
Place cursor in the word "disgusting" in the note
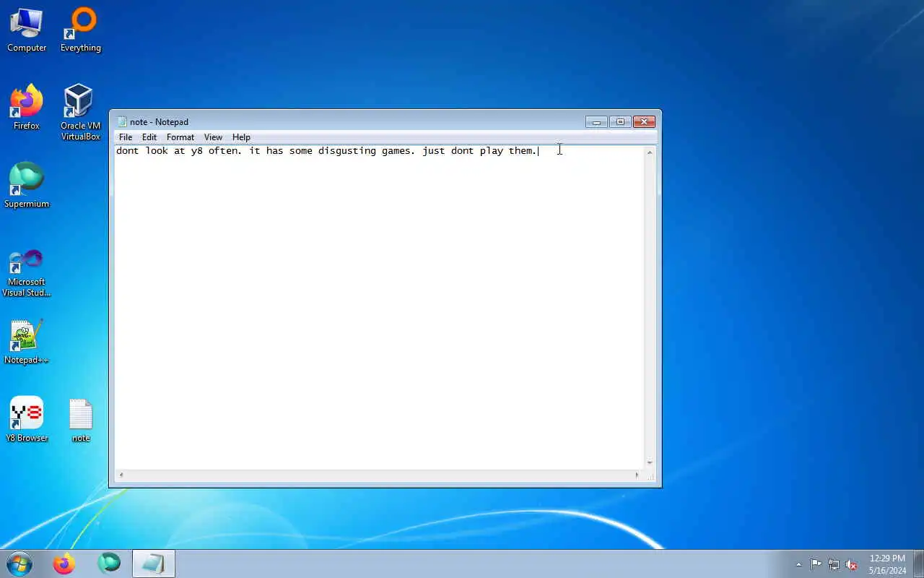[346, 151]
